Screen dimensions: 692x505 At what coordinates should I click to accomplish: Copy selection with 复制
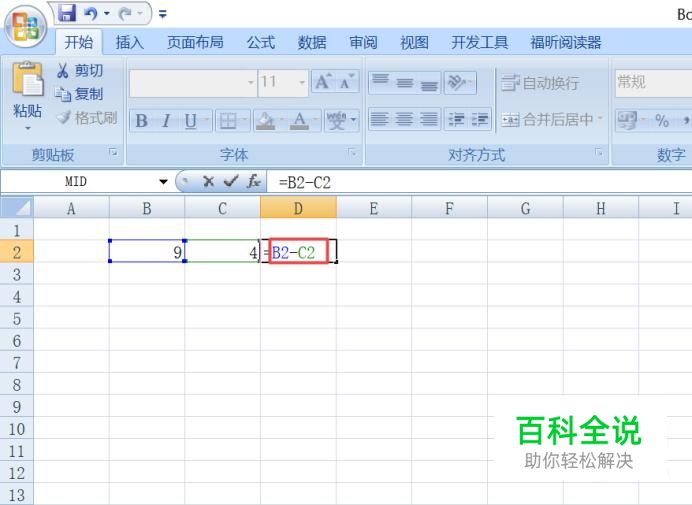click(x=79, y=94)
